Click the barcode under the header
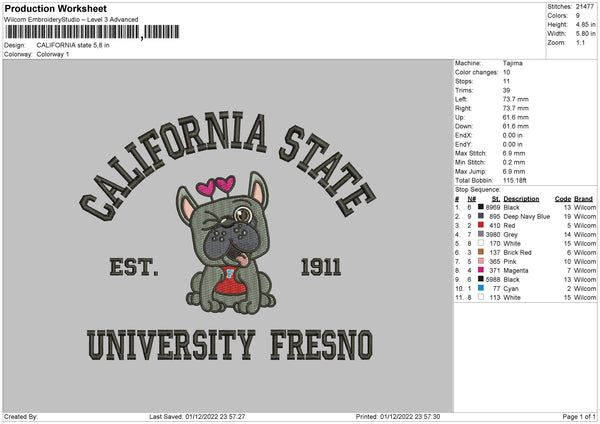Viewport: 600px width, 424px height. (92, 32)
